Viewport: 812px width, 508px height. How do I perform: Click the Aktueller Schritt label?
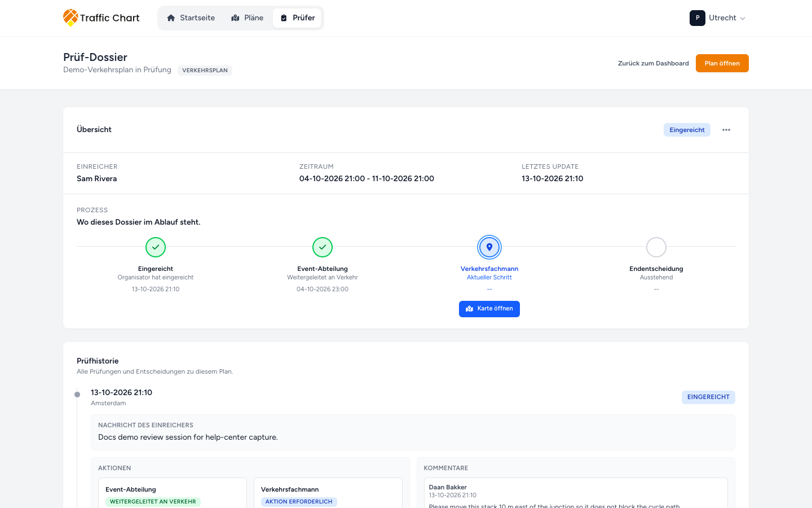[489, 278]
